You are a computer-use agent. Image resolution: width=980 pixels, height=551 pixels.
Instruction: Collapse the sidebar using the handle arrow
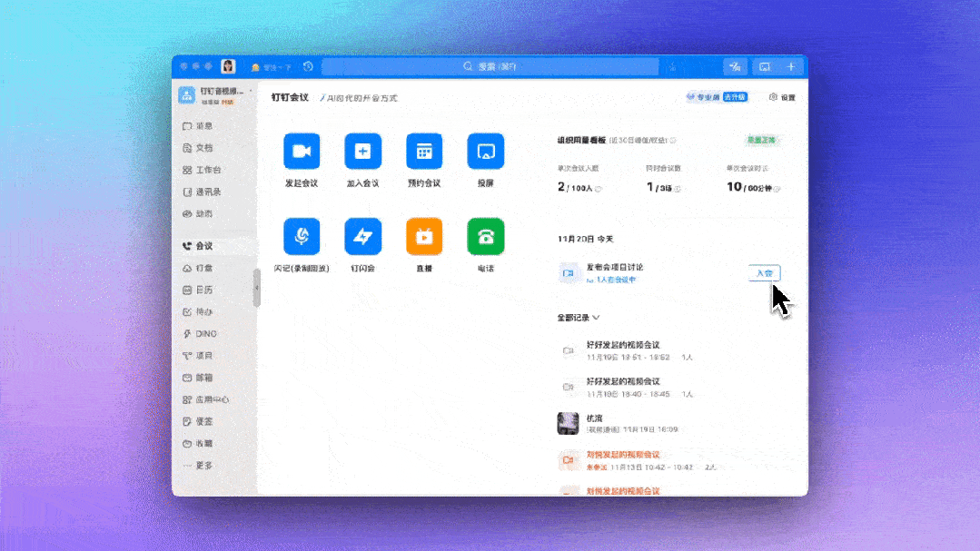pos(256,288)
